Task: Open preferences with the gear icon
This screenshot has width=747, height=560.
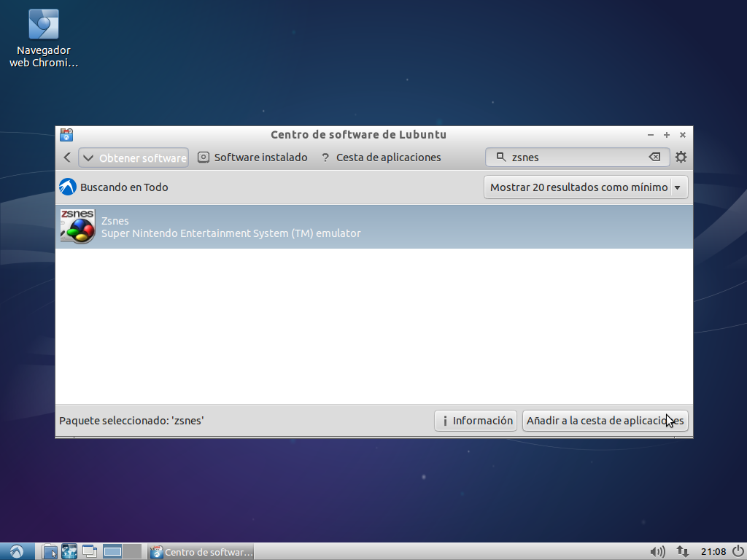Action: [681, 157]
